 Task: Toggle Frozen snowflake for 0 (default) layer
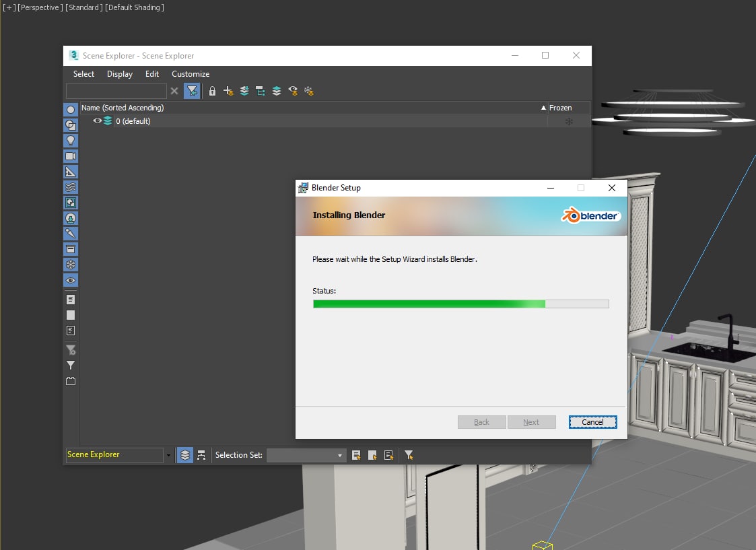[569, 121]
